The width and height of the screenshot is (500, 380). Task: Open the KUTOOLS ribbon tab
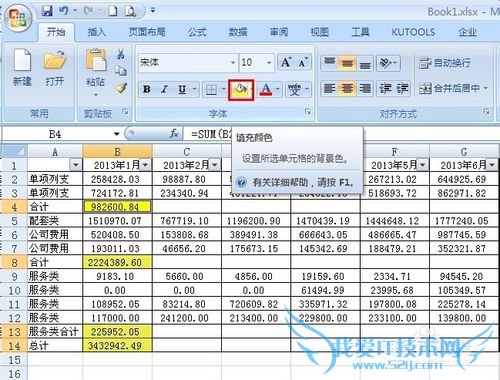coord(413,32)
